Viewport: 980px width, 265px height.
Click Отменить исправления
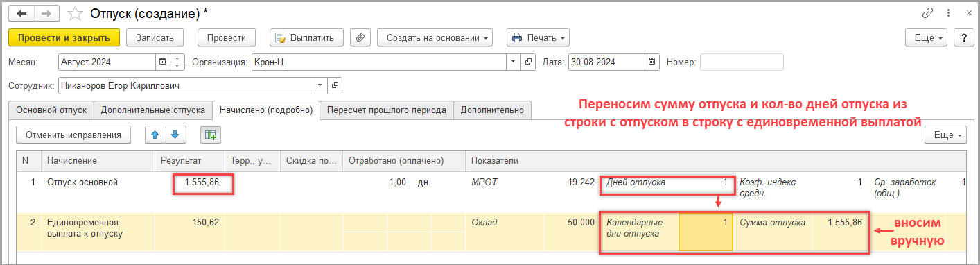pyautogui.click(x=73, y=135)
